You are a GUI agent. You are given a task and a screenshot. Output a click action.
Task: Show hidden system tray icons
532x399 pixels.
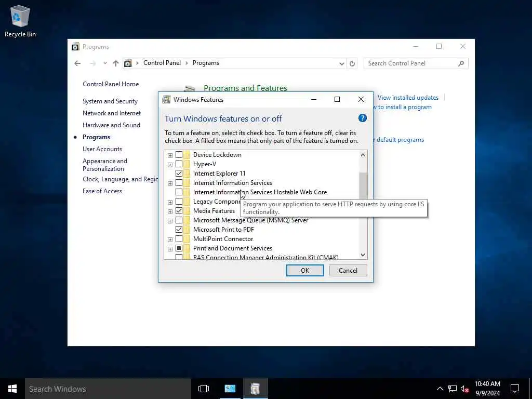coord(440,389)
